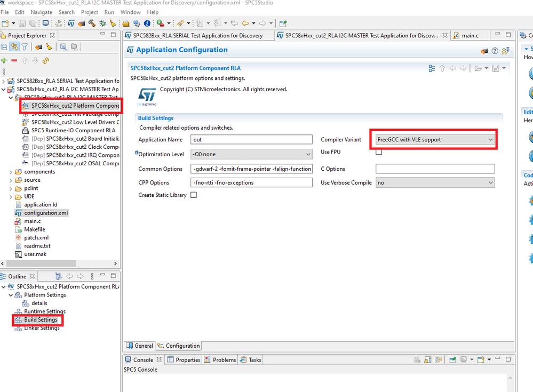Viewport: 533px width, 392px height.
Task: Click the blue info icon in toolbar
Action: coord(147,23)
